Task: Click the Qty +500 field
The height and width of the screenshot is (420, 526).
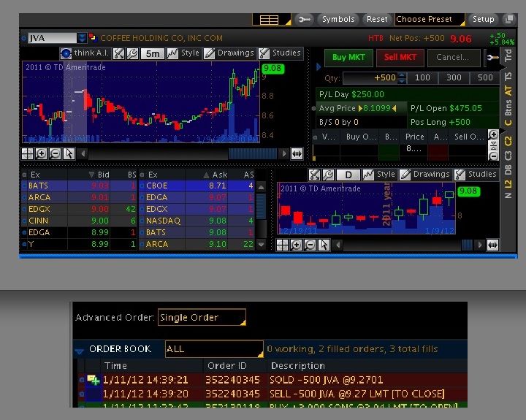Action: tap(370, 78)
